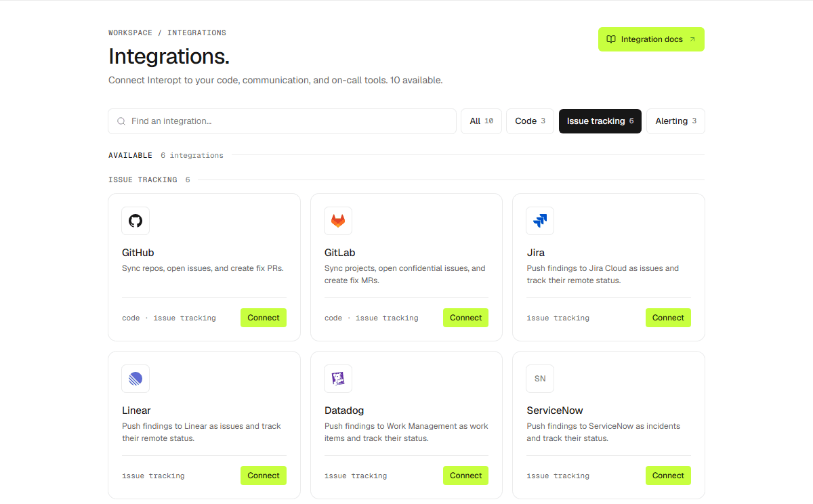Click the 'code · issue tracking' tag on GitHub card
The width and height of the screenshot is (813, 504).
pyautogui.click(x=169, y=318)
